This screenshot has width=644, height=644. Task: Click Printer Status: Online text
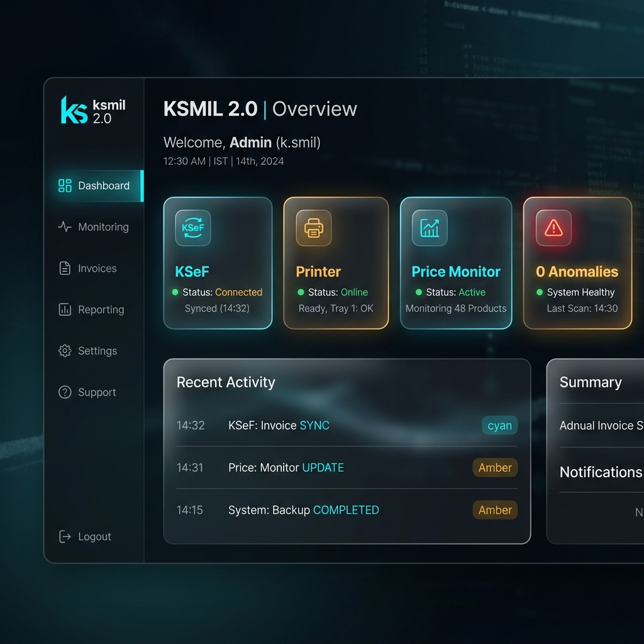pos(338,292)
